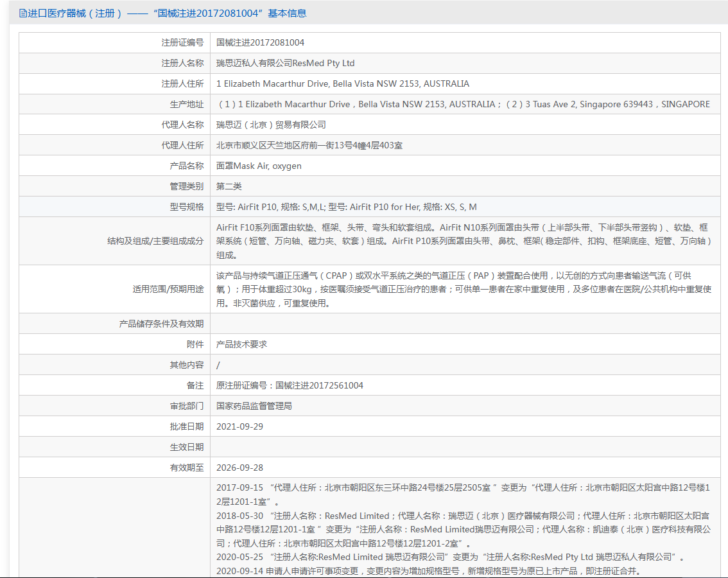
Task: Click the 备注 label
Action: pos(195,385)
